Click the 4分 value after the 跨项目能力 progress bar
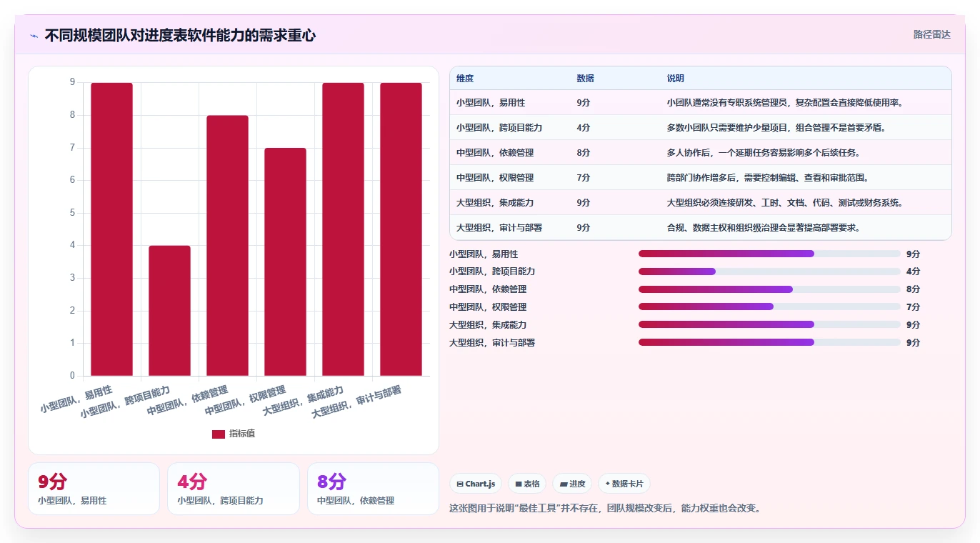 [x=913, y=271]
